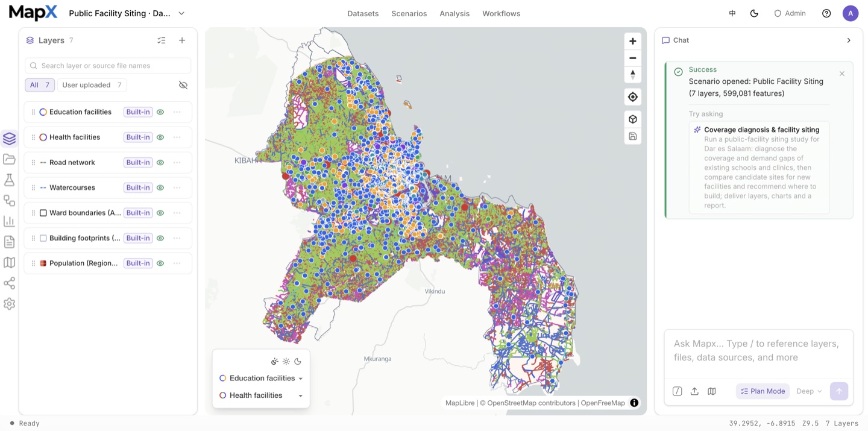The image size is (868, 431).
Task: Select light sun basemap theme in legend
Action: [286, 362]
